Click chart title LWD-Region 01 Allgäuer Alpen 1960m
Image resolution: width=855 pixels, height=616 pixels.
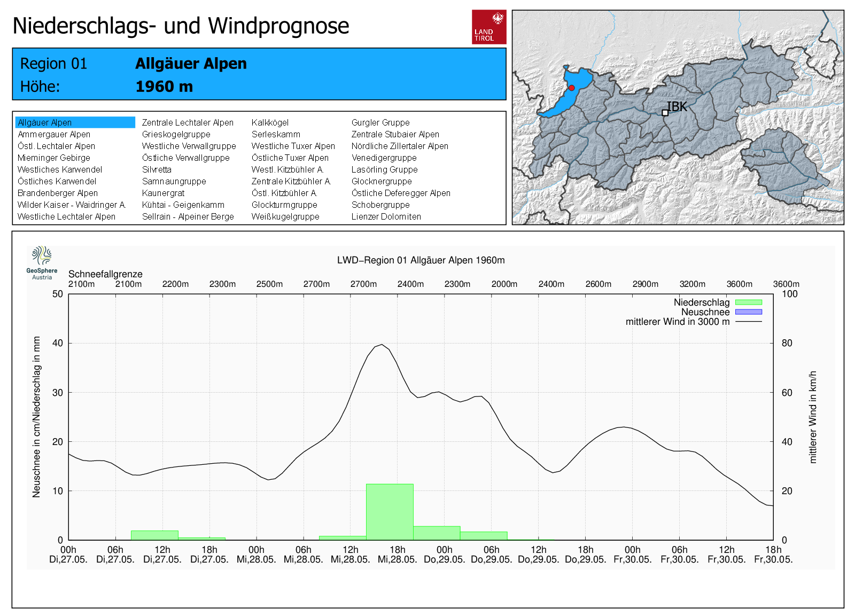coord(421,260)
